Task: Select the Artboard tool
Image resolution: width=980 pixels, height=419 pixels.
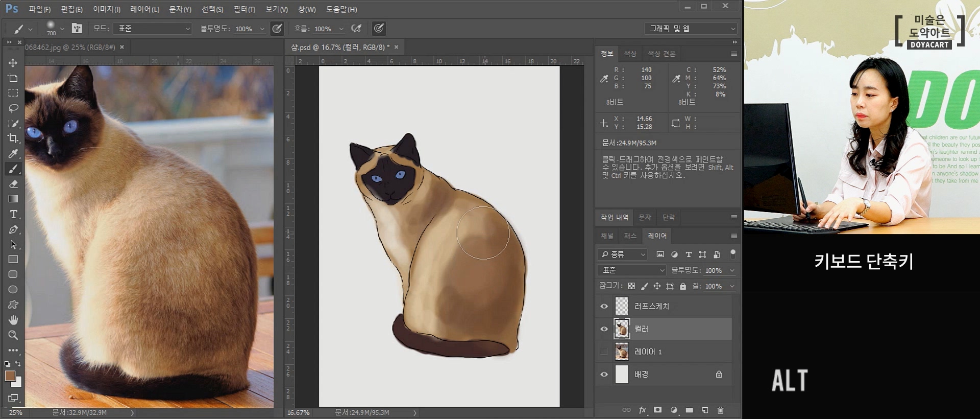Action: pos(13,78)
